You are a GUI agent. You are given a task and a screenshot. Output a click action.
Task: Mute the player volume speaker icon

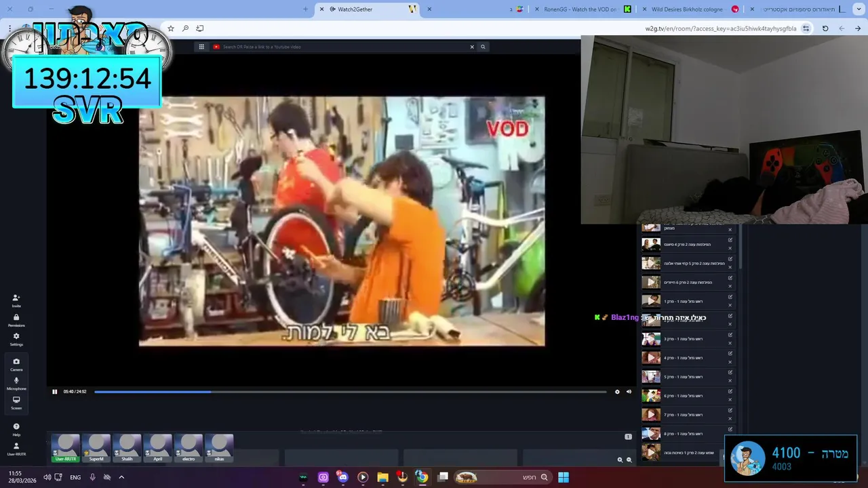pos(629,392)
